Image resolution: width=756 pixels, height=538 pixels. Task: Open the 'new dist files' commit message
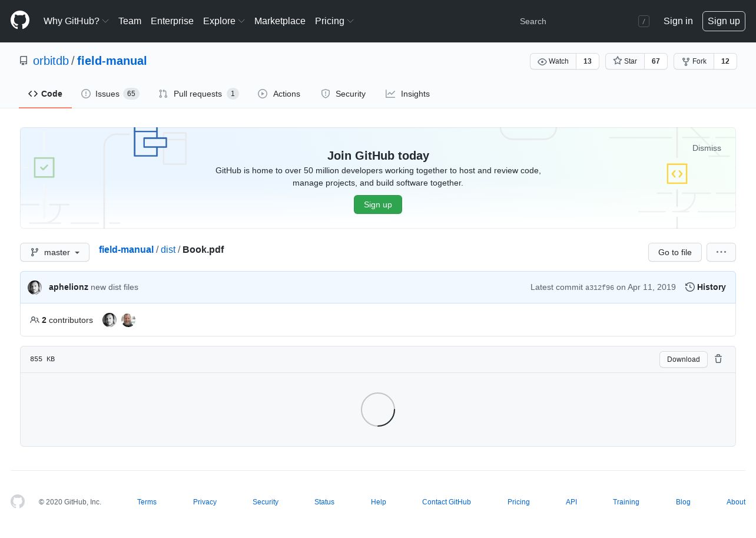[x=114, y=287]
